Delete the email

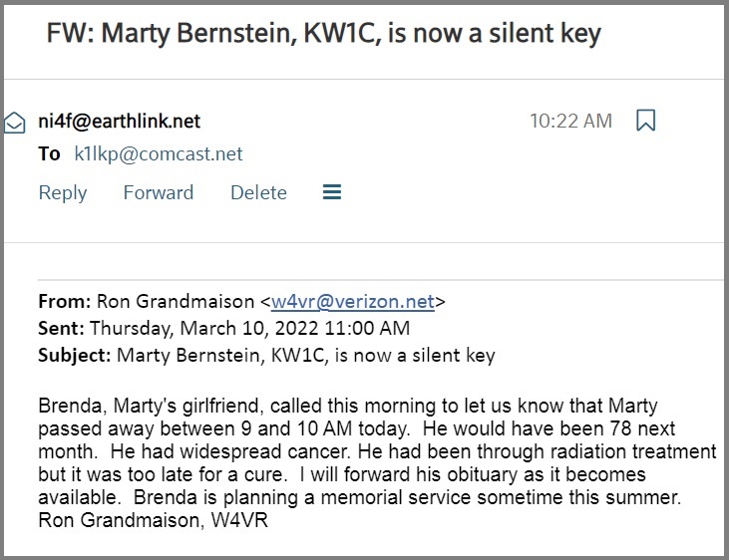pyautogui.click(x=259, y=192)
